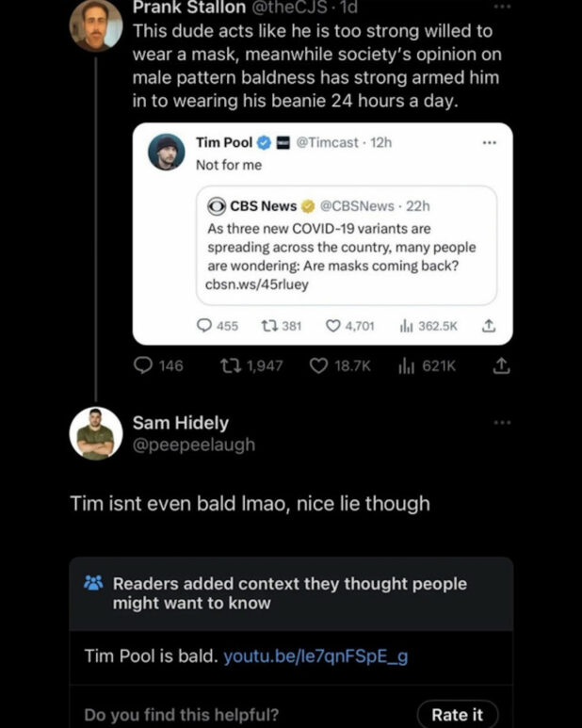Open more options on Tim Pool's tweet

coord(488,142)
